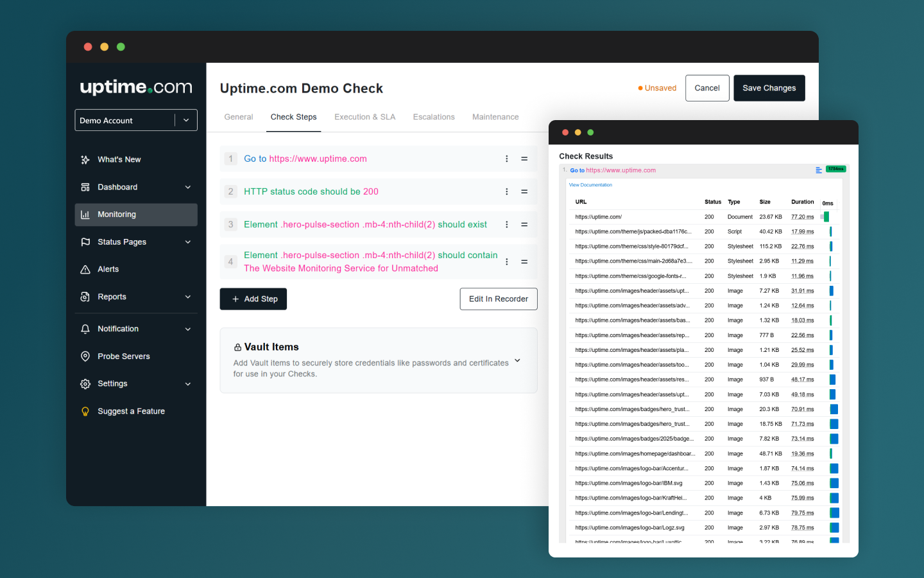This screenshot has width=924, height=578.
Task: Expand the Notification submenu chevron
Action: [188, 329]
